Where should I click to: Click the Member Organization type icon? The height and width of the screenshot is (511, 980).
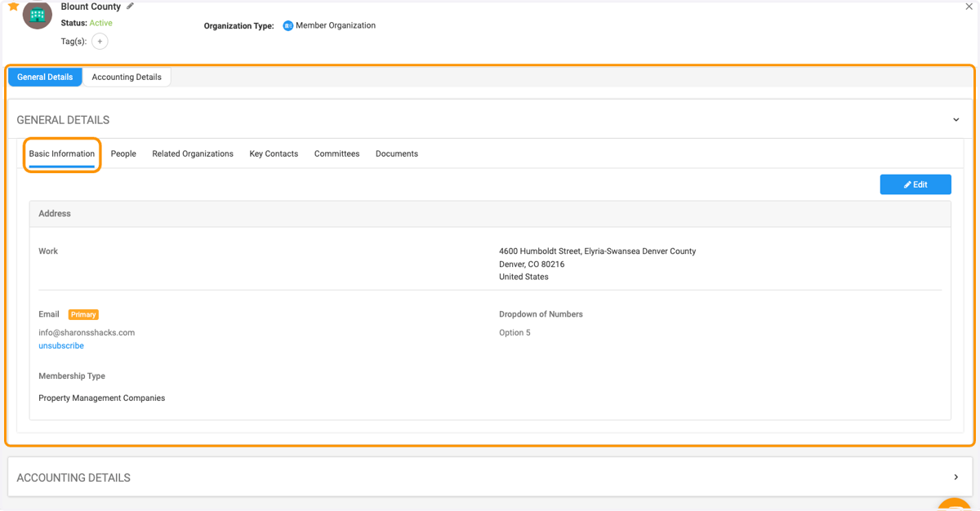287,25
